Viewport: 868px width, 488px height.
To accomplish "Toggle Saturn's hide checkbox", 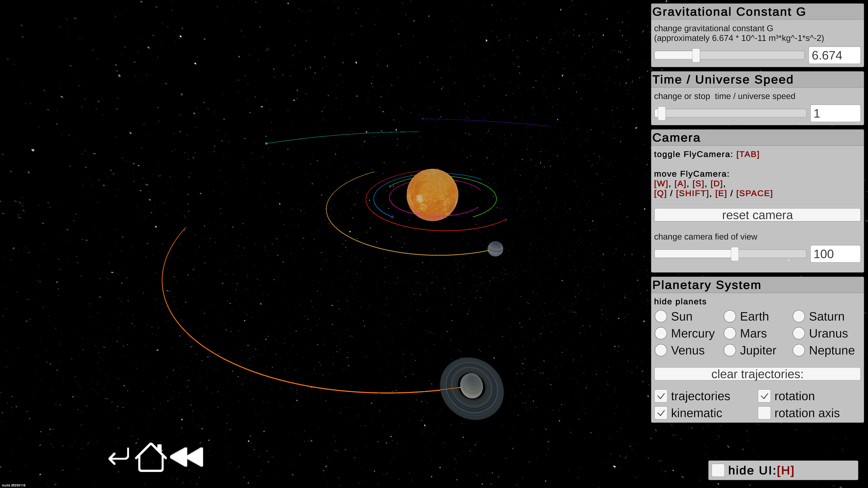I will [x=799, y=316].
